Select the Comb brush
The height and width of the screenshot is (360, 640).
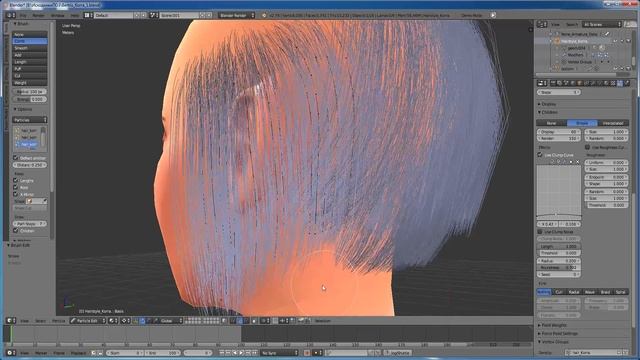click(30, 41)
